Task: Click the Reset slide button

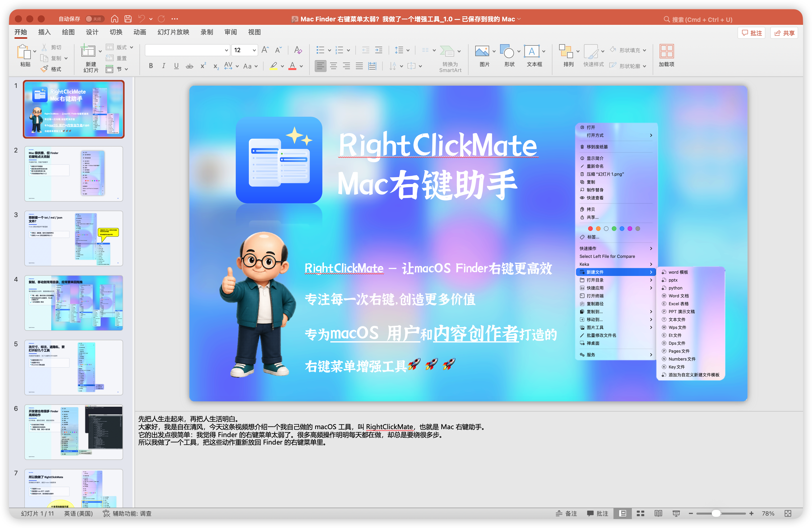Action: click(116, 58)
